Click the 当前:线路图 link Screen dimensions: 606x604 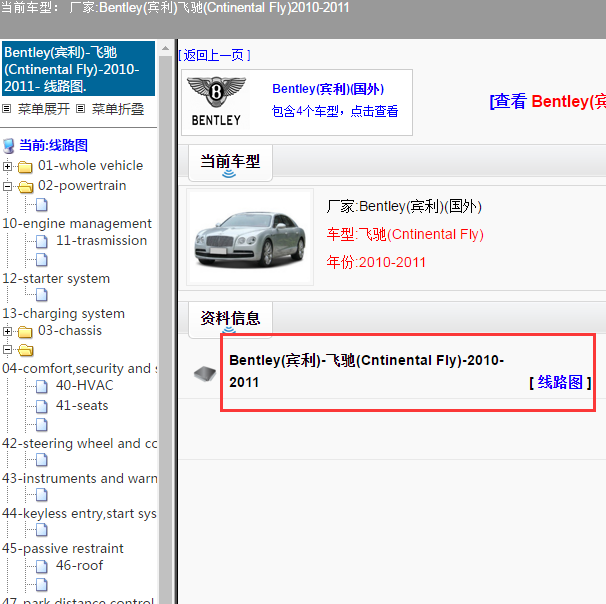[x=53, y=146]
